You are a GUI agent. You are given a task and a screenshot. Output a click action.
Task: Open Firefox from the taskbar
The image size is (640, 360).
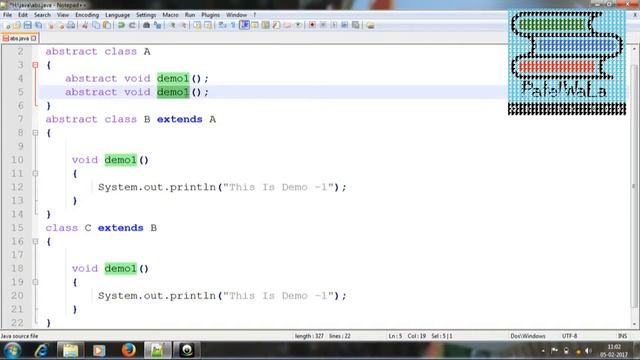pyautogui.click(x=129, y=351)
